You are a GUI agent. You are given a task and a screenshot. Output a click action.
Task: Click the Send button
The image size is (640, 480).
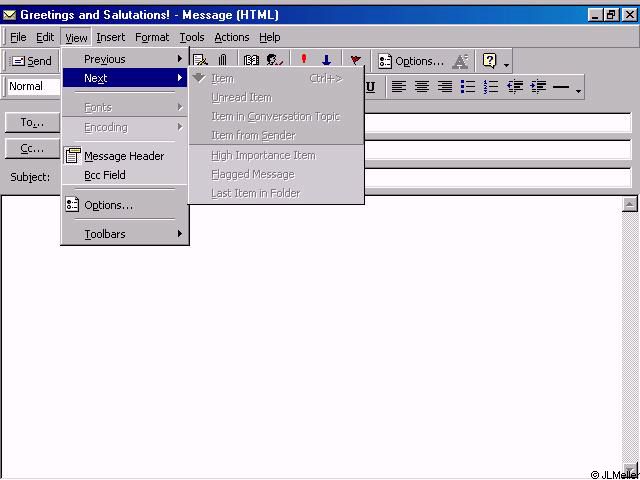click(31, 61)
